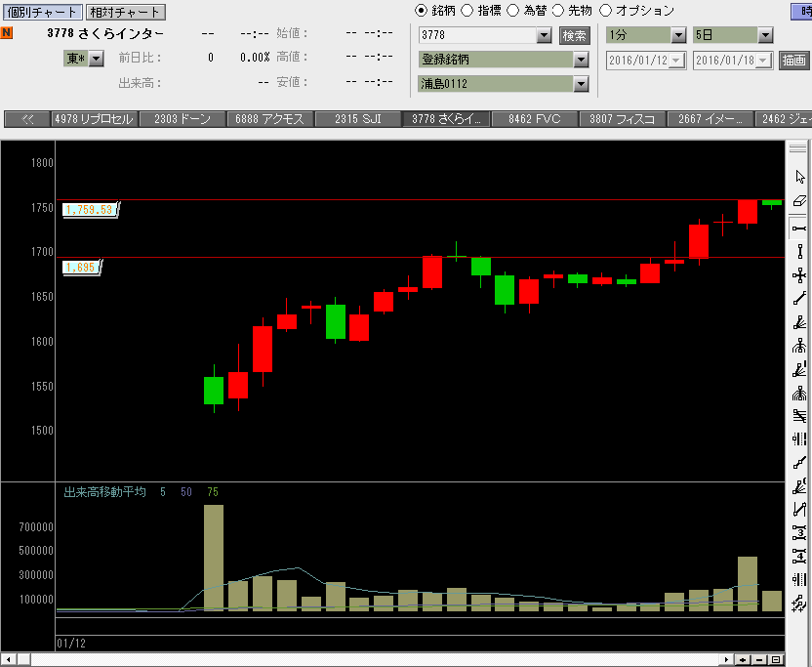Click the reset zoom square button
Image resolution: width=812 pixels, height=667 pixels.
(x=776, y=660)
